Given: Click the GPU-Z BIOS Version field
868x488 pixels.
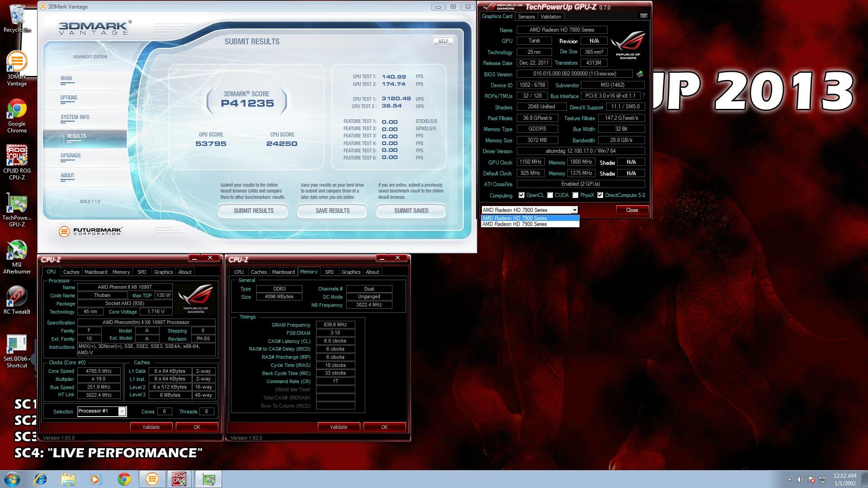Looking at the screenshot, I should point(575,74).
